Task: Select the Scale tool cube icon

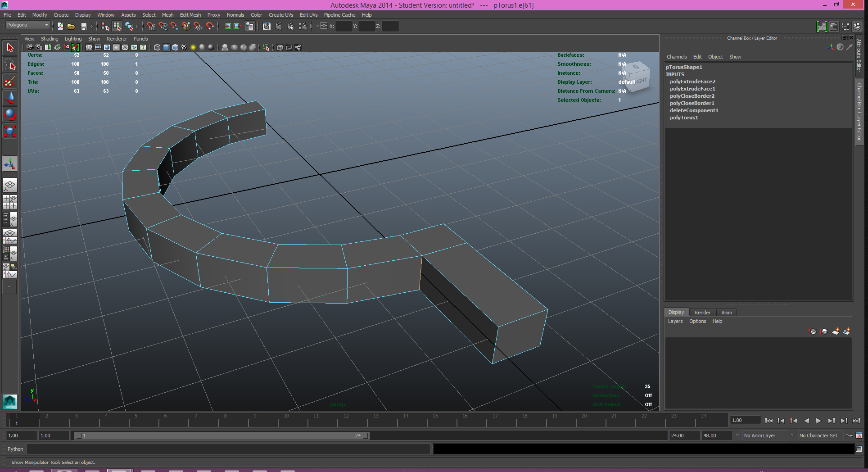Action: (10, 131)
